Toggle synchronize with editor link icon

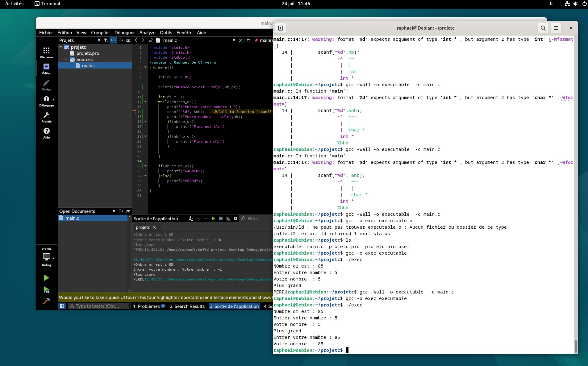click(x=113, y=40)
